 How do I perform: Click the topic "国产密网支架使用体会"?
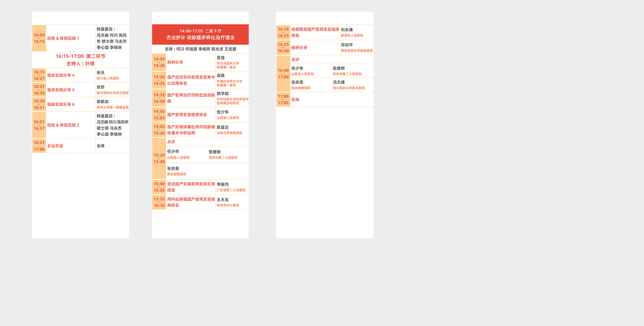[187, 115]
